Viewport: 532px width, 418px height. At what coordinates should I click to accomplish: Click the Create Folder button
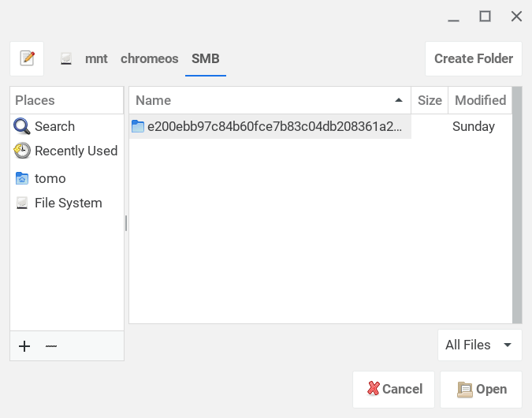pyautogui.click(x=474, y=58)
